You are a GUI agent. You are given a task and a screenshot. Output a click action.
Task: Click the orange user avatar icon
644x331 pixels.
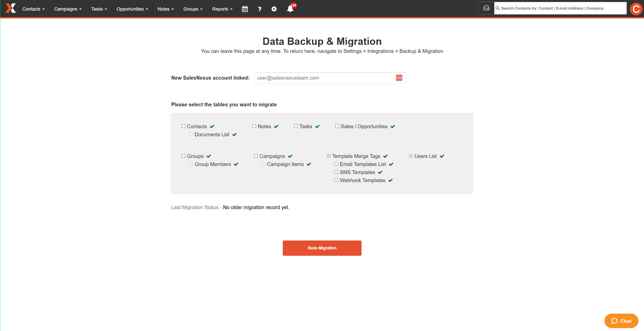[636, 9]
